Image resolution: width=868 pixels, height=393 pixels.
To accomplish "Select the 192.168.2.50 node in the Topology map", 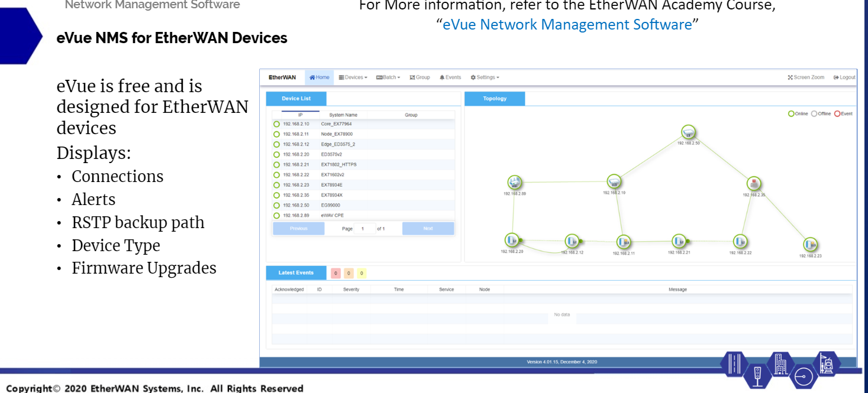I will point(688,132).
